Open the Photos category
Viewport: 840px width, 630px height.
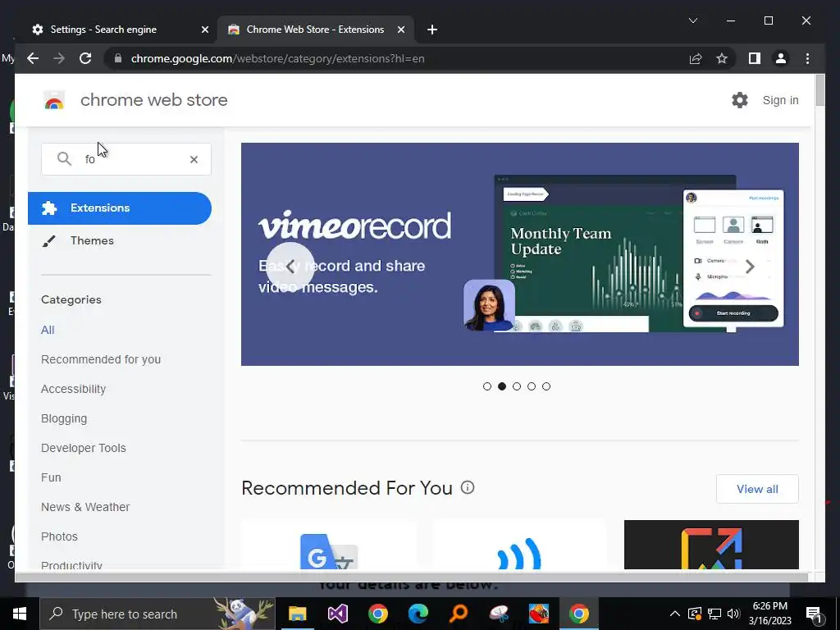(59, 536)
